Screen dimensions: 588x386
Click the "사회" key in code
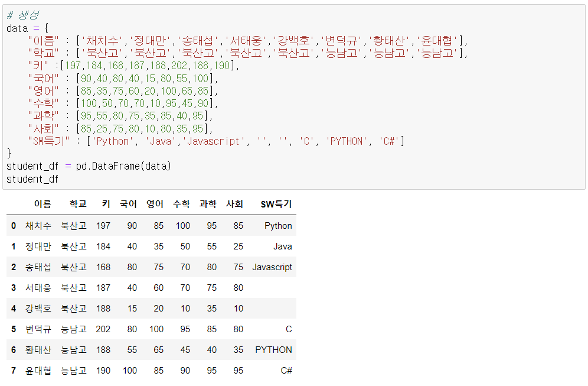point(44,129)
